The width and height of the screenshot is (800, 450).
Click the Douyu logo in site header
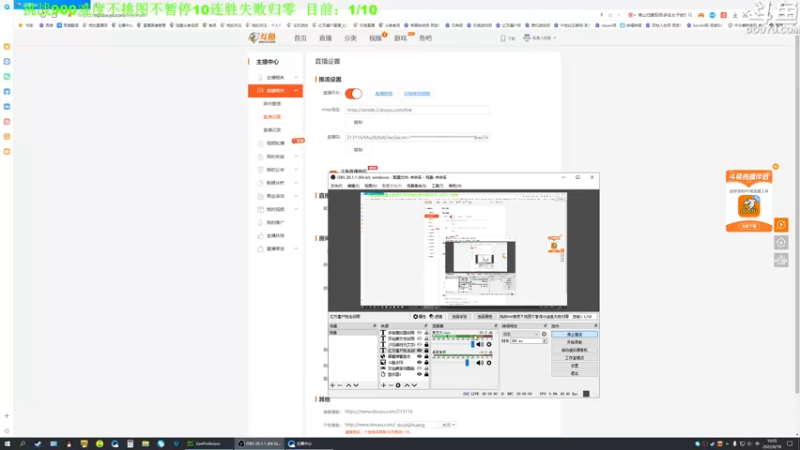[262, 38]
